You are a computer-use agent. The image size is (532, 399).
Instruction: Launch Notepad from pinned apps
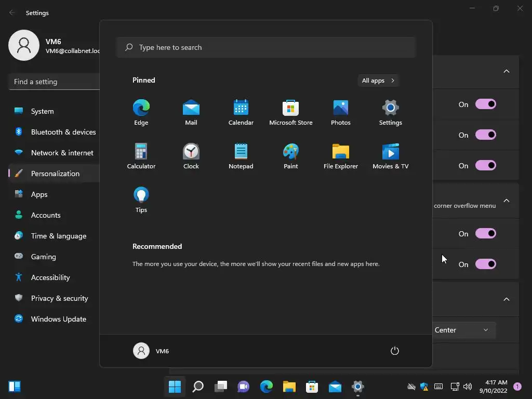pyautogui.click(x=241, y=156)
